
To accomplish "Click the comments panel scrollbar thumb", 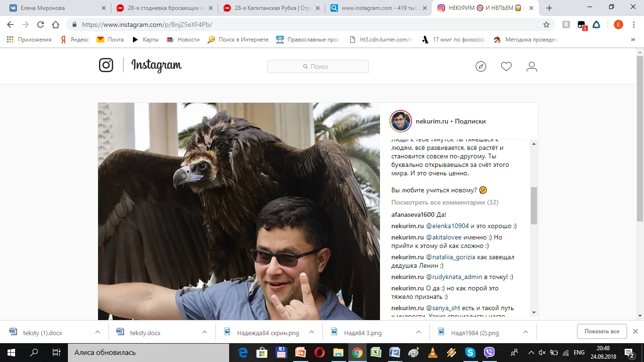I will [534, 206].
